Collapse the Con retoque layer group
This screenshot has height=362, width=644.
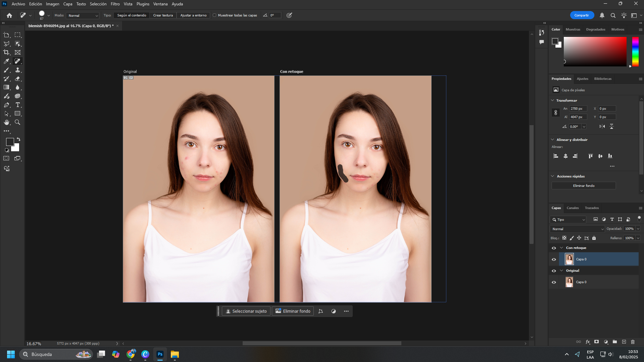pos(561,248)
